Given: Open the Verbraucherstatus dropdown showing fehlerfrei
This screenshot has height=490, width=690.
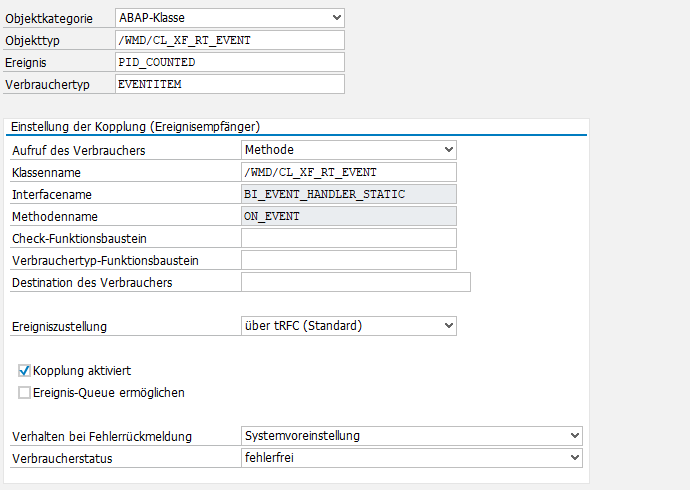Looking at the screenshot, I should [411, 458].
